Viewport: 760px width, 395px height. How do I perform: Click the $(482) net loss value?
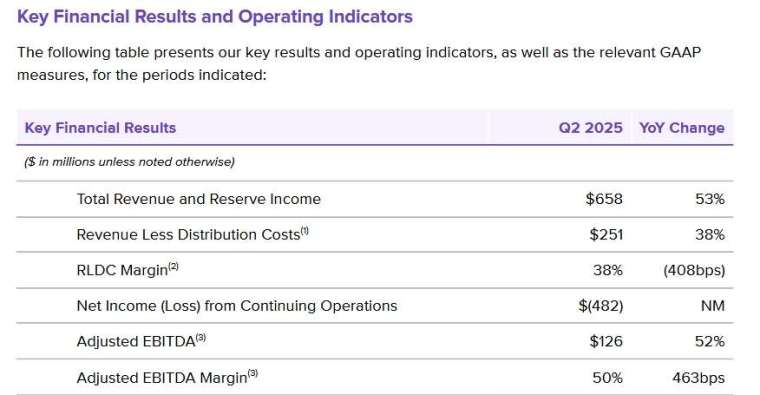(601, 306)
